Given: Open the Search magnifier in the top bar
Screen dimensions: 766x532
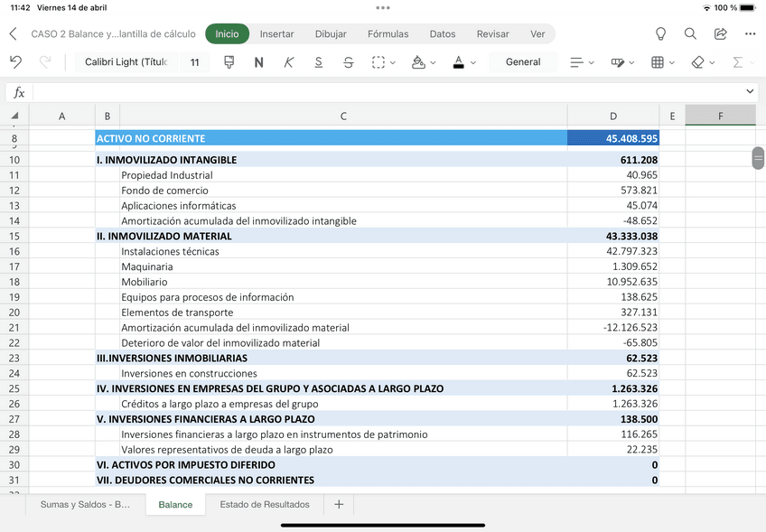Looking at the screenshot, I should 690,33.
